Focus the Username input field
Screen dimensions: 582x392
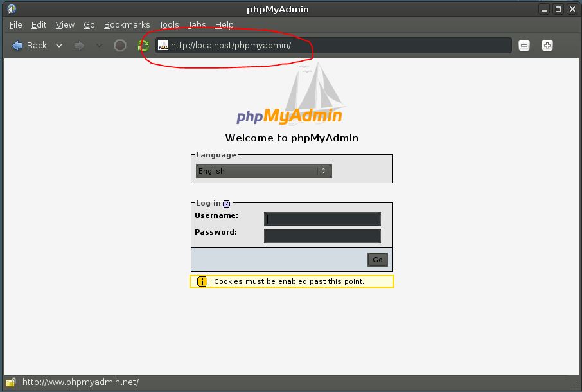(x=322, y=219)
